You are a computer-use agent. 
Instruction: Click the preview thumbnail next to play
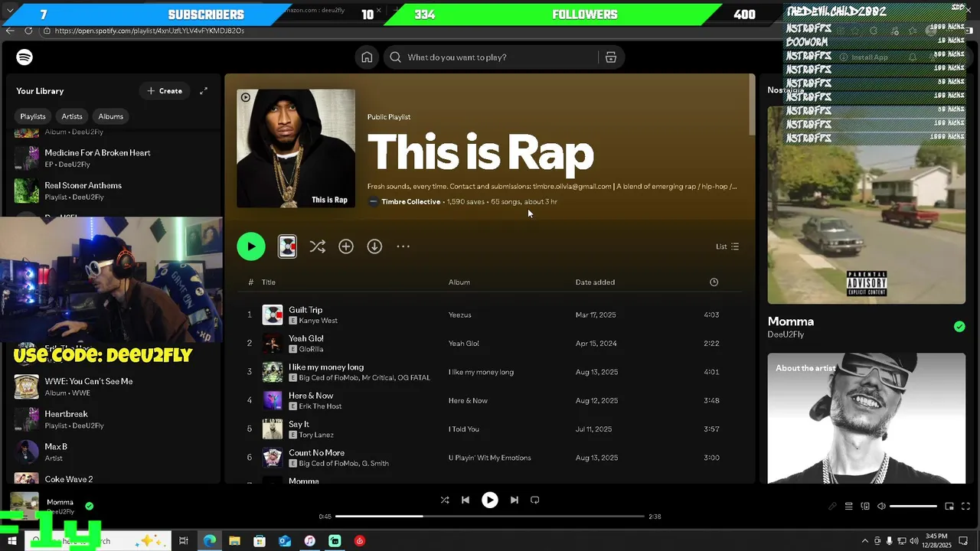click(287, 246)
